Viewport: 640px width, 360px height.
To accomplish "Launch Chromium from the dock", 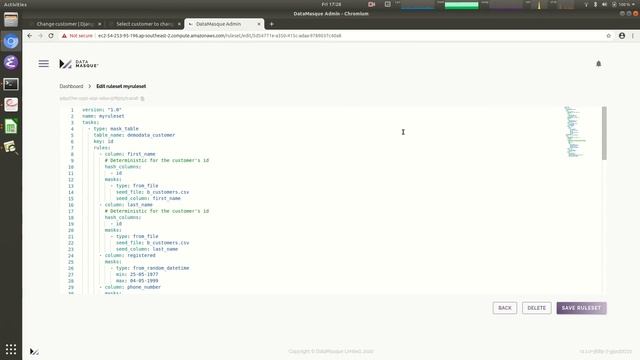I will pos(11,41).
